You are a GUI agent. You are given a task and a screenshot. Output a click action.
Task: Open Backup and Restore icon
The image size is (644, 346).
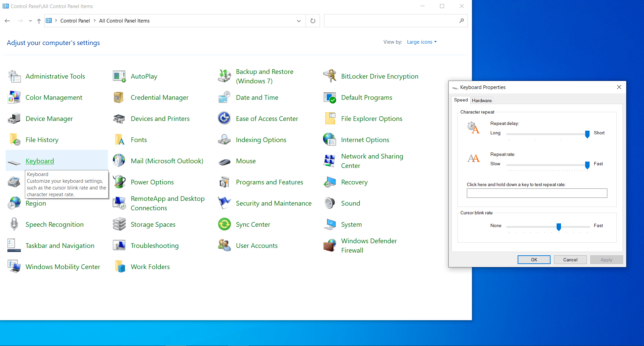coord(225,77)
